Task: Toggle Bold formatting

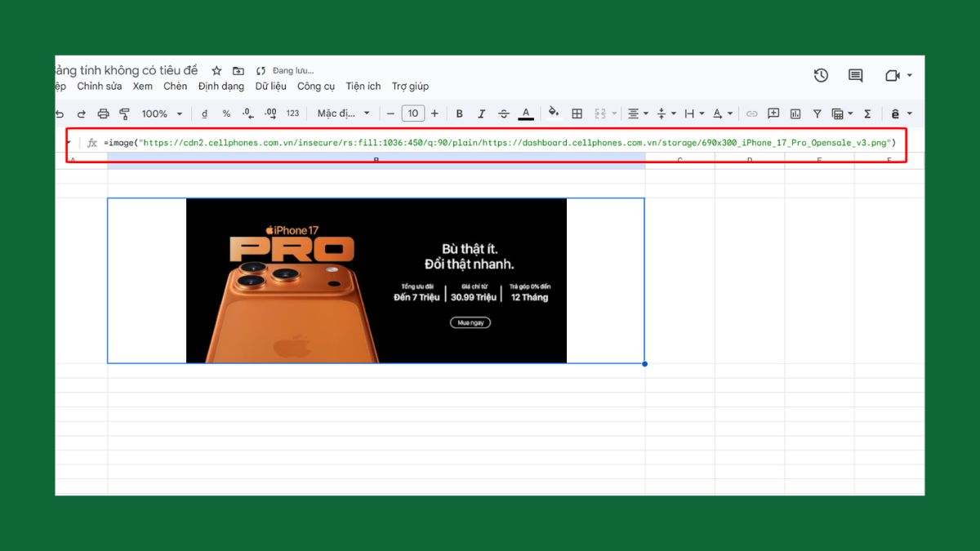Action: [x=459, y=113]
